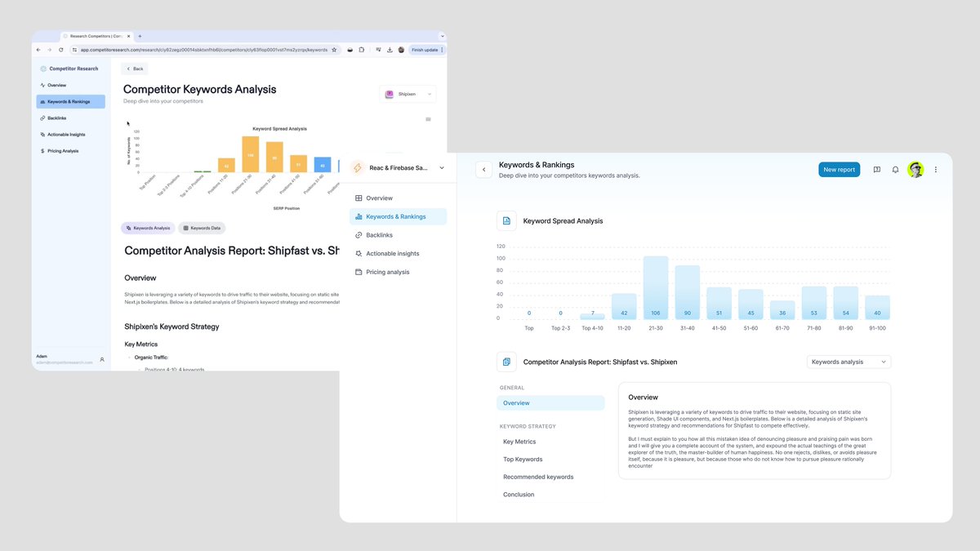The width and height of the screenshot is (980, 551).
Task: Expand the Reac & Firebase project dropdown
Action: coord(442,167)
